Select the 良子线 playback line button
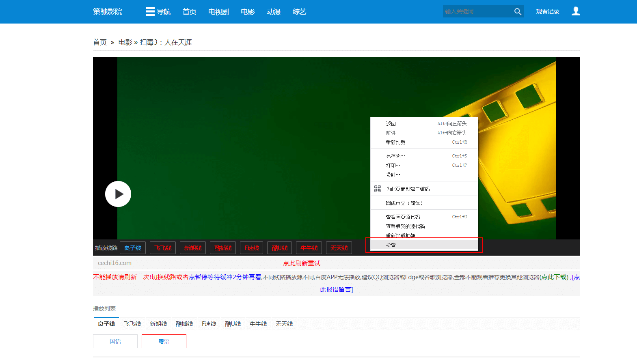Image resolution: width=637 pixels, height=364 pixels. coord(133,248)
